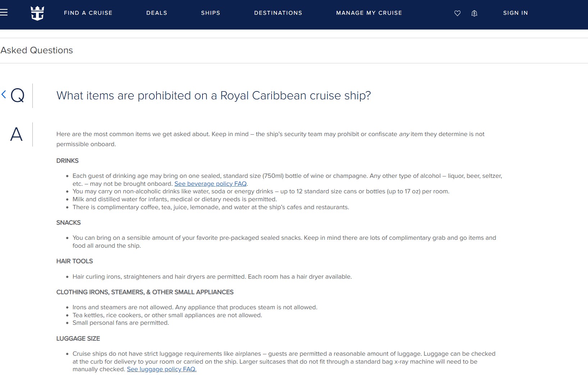Select the Q question marker
Viewport: 588px width, 382px height.
[x=17, y=96]
